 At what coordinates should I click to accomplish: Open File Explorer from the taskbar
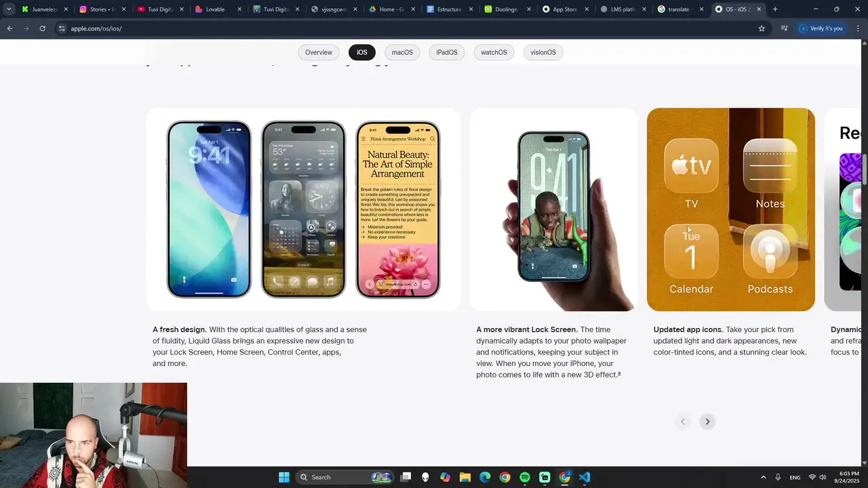click(465, 477)
